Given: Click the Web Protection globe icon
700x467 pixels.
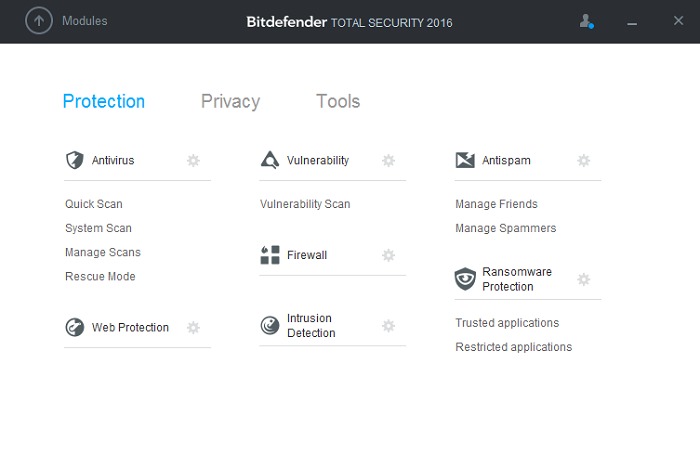Looking at the screenshot, I should pyautogui.click(x=75, y=327).
